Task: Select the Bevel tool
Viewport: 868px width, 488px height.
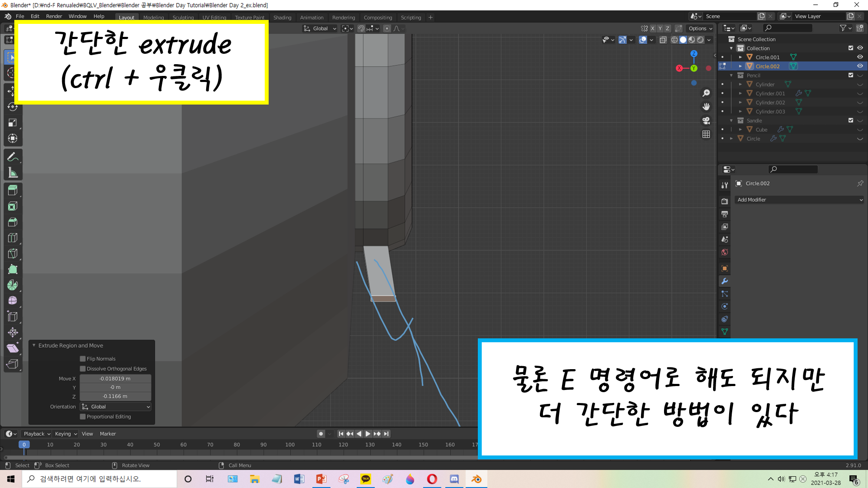Action: (13, 222)
